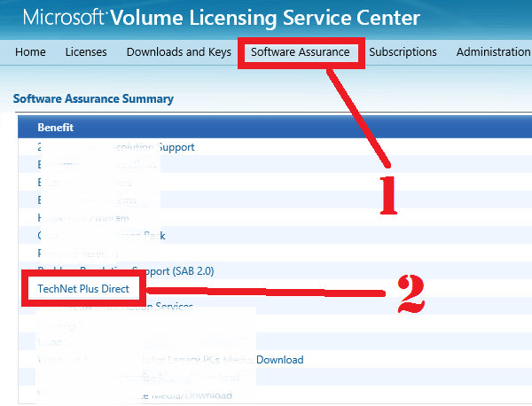The height and width of the screenshot is (406, 532).
Task: Click the Legacy PCs Media/Download link
Action: pos(170,360)
